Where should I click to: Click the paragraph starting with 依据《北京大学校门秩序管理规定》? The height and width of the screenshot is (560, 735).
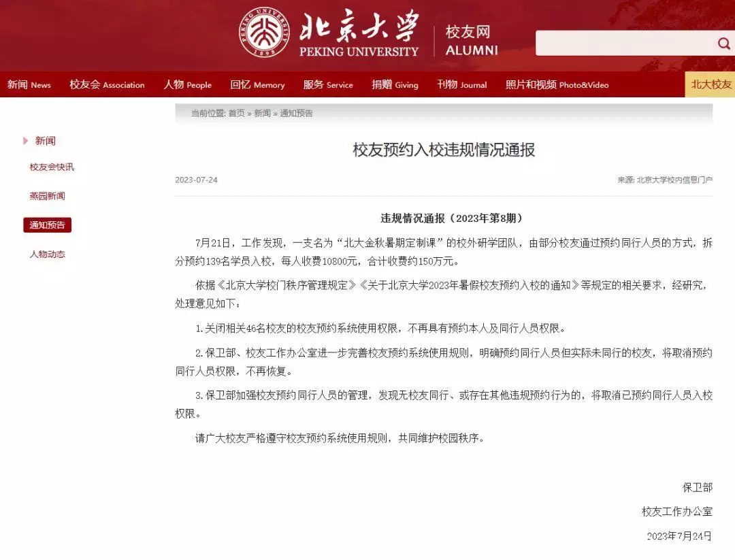[444, 295]
